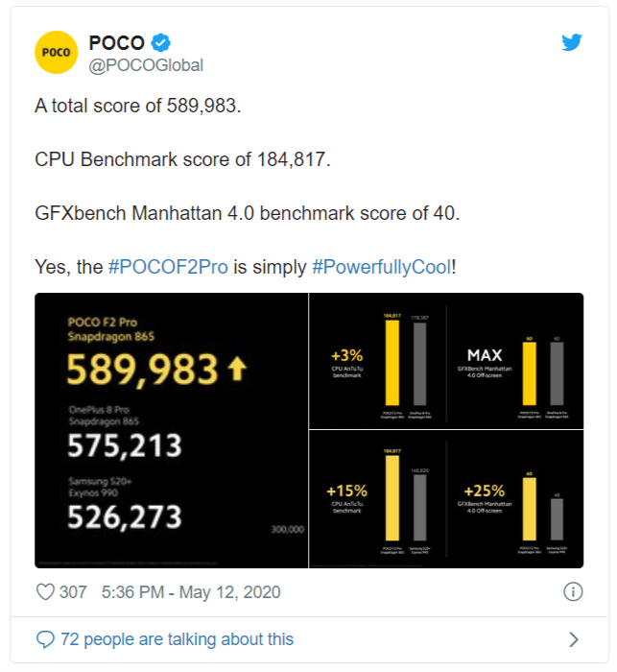Open the MAX GFXBench Manhattan chart
617x672 pixels.
point(515,361)
